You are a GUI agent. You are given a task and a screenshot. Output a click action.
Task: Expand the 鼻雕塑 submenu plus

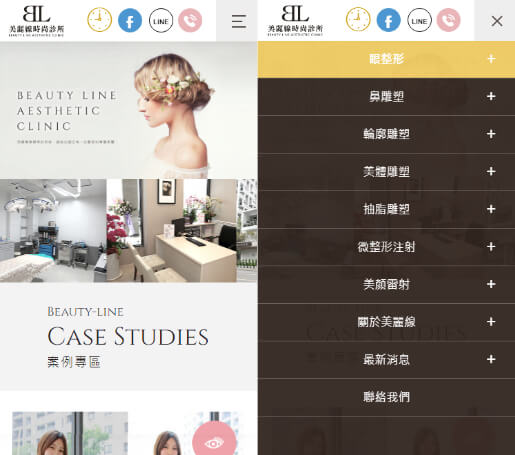click(491, 96)
